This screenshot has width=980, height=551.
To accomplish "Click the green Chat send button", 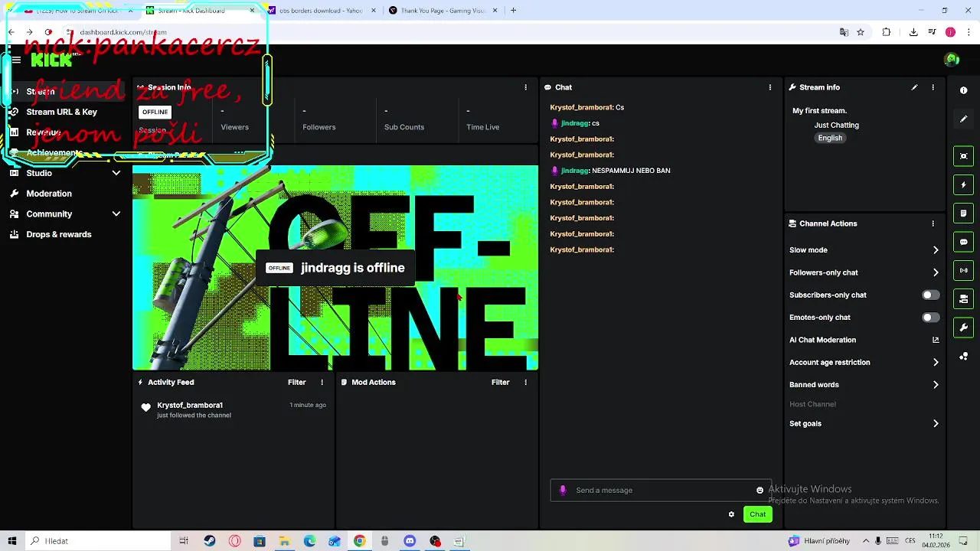I will [757, 514].
